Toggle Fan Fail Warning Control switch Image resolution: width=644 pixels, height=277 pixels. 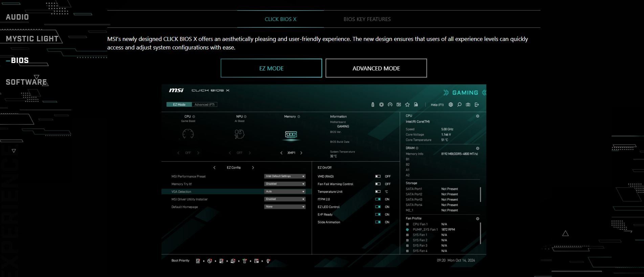(x=378, y=184)
